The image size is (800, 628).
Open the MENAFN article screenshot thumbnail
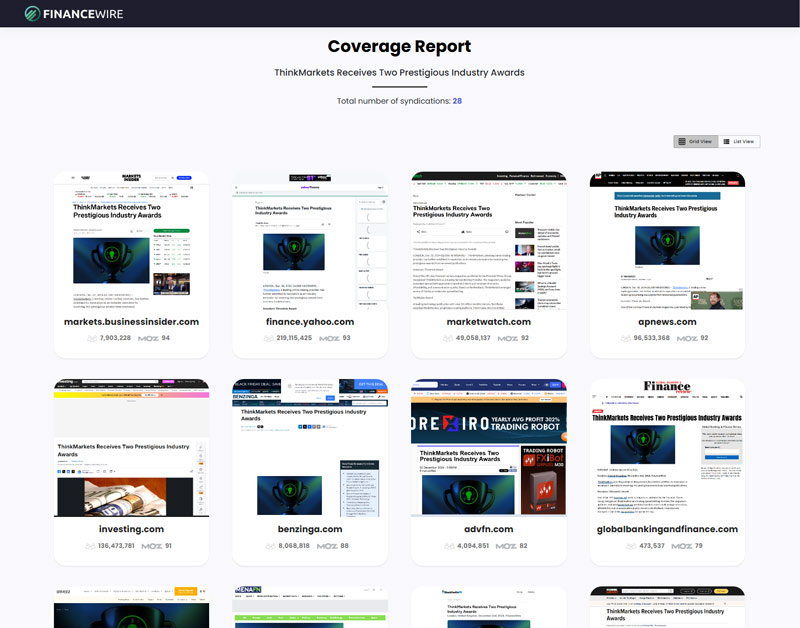coord(310,607)
